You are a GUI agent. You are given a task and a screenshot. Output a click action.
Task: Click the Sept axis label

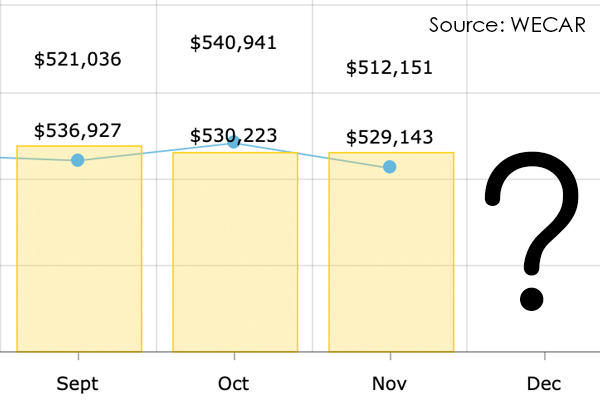(x=78, y=383)
